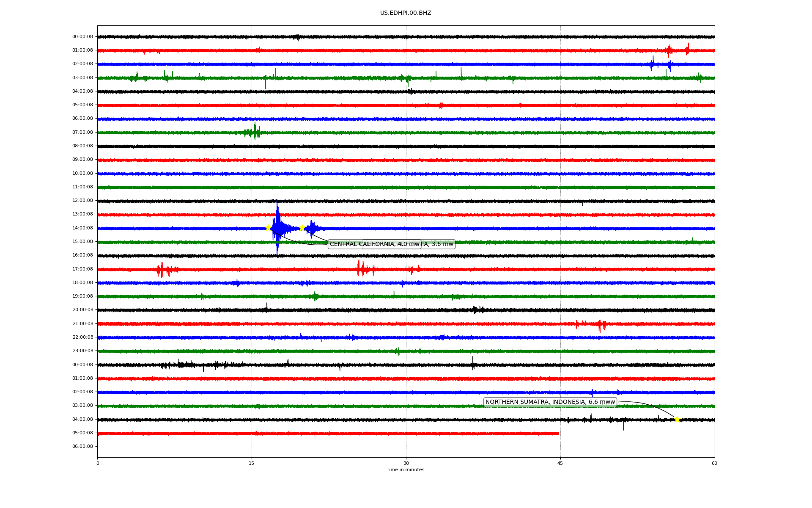
Task: Click the first yellow star on the 14:00:08 trace
Action: click(x=268, y=228)
